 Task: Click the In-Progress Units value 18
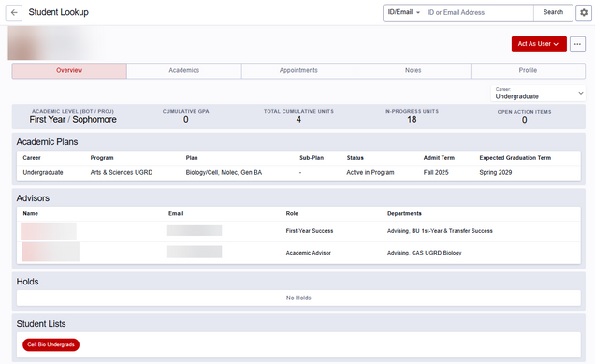click(412, 120)
